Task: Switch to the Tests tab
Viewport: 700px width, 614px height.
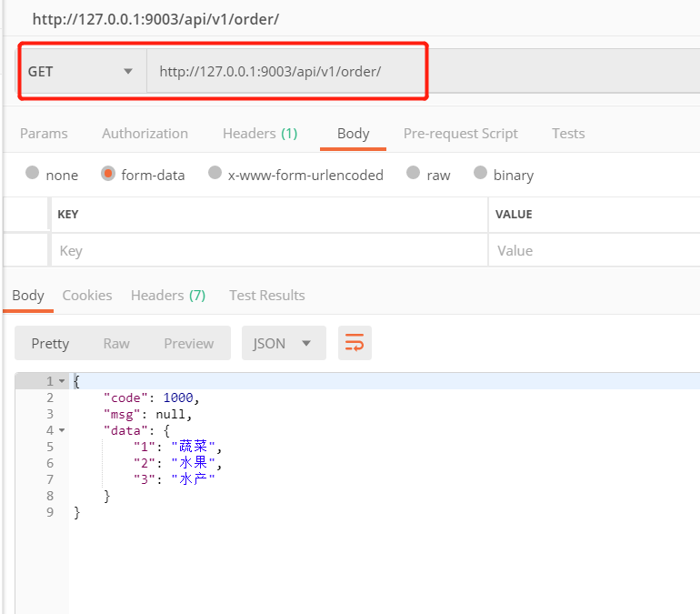Action: [568, 134]
